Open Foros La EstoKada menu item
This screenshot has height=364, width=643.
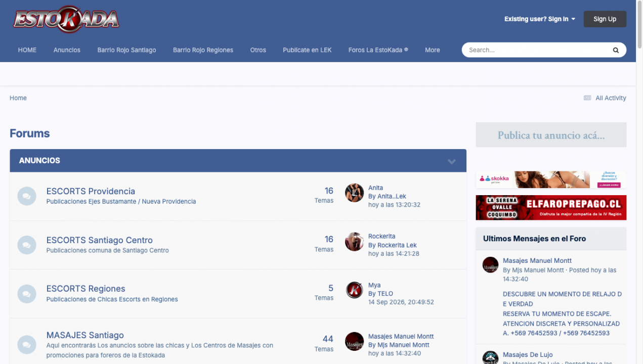(378, 50)
